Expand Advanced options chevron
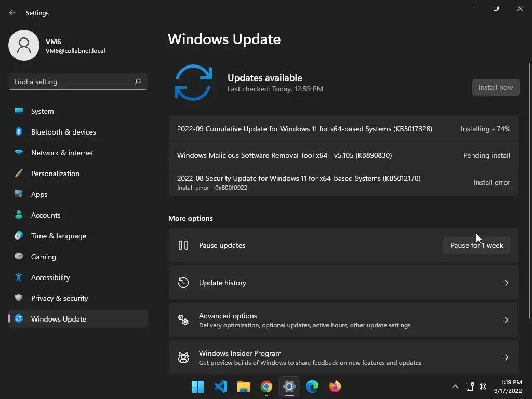 click(x=506, y=320)
